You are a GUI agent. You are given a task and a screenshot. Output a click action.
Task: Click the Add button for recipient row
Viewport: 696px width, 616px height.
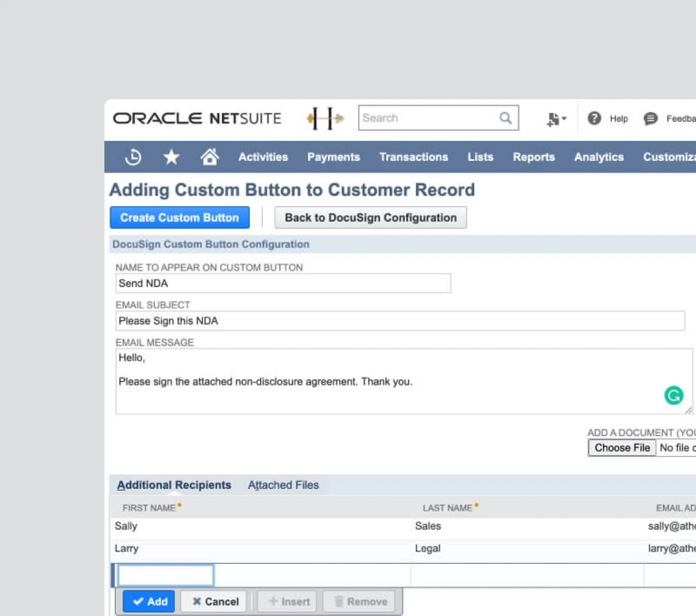149,601
